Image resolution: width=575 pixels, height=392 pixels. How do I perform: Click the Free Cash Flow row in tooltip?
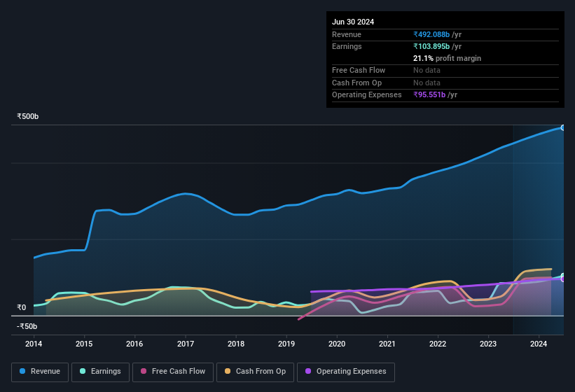445,70
